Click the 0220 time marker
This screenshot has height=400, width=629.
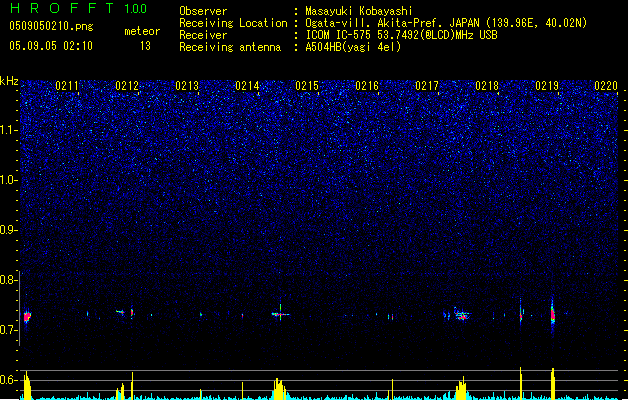606,86
